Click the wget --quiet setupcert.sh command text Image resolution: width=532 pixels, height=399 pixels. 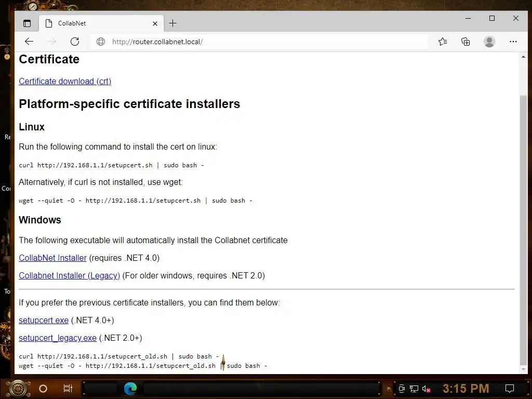(x=136, y=201)
